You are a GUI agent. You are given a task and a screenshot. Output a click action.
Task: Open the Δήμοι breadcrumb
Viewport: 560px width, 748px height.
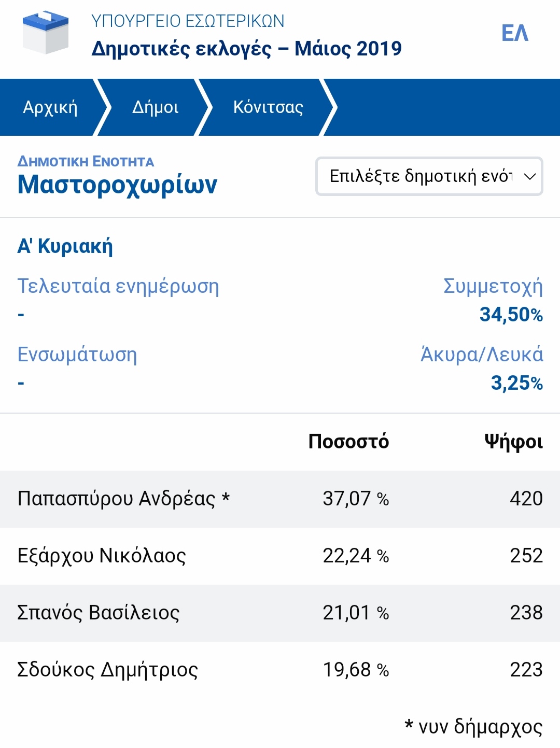click(x=155, y=107)
